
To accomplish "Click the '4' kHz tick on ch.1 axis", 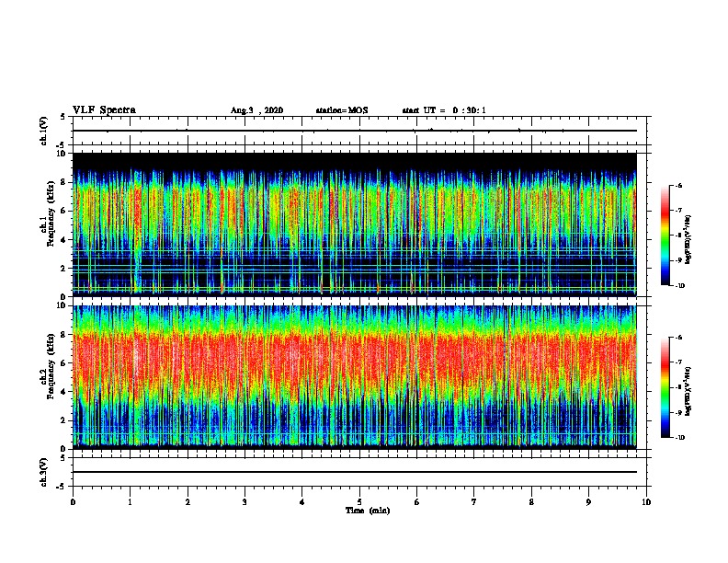I will coord(64,240).
